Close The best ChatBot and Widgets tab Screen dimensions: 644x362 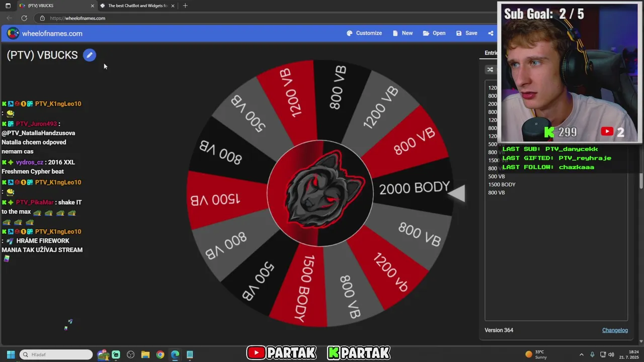[x=173, y=6]
